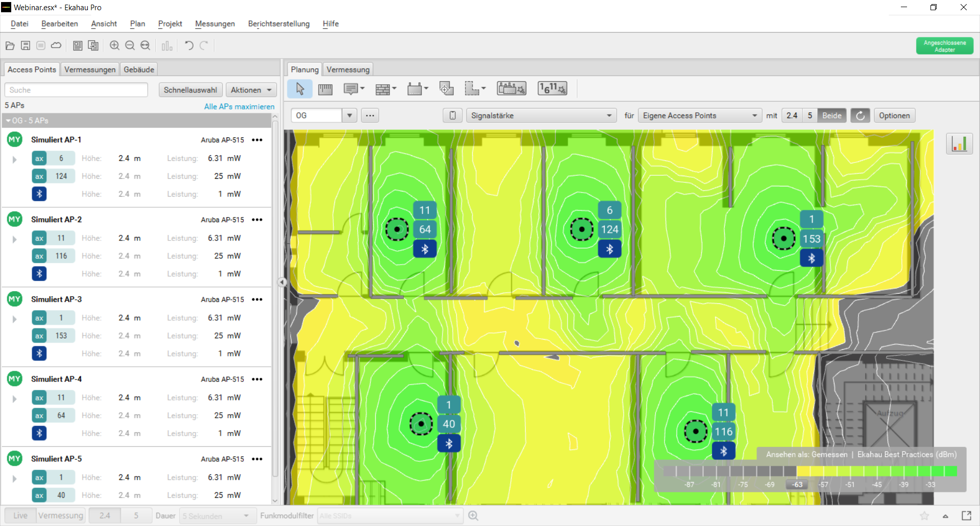
Task: Click the channel 124 label on map
Action: coord(609,229)
